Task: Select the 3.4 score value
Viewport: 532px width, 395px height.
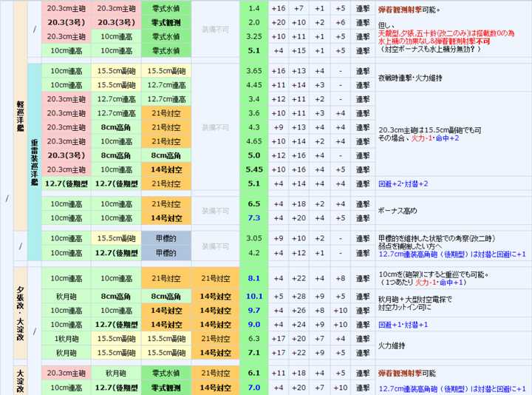Action: click(253, 99)
